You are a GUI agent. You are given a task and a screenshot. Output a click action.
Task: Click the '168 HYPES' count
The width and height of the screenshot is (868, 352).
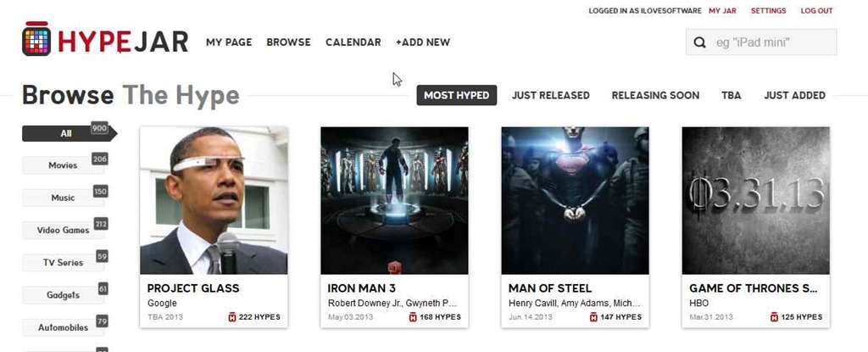click(441, 317)
